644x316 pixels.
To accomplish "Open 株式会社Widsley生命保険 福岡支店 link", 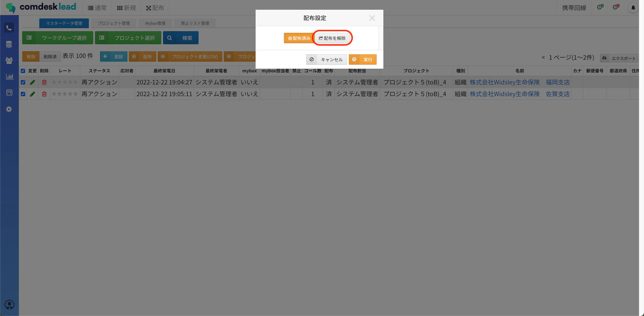I will coord(520,82).
